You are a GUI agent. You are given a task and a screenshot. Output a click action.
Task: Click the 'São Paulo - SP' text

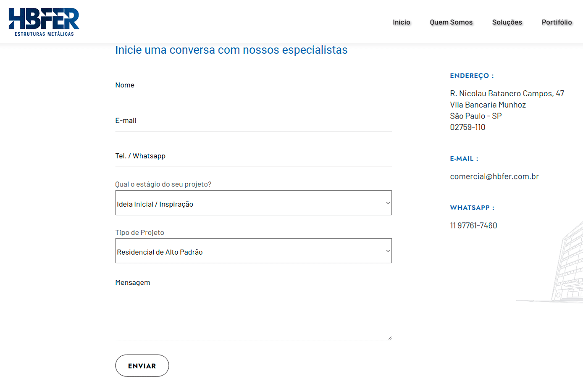coord(476,116)
